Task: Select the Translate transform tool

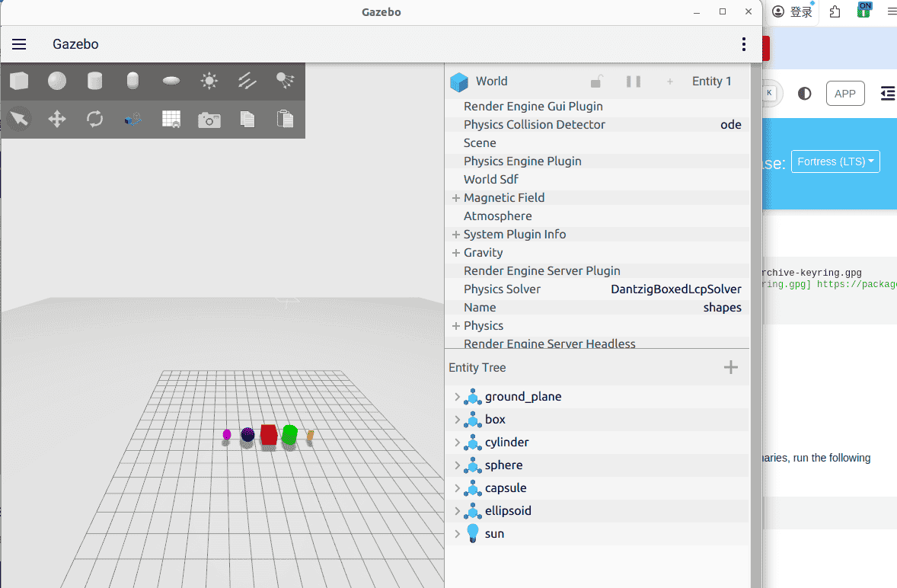Action: tap(56, 119)
